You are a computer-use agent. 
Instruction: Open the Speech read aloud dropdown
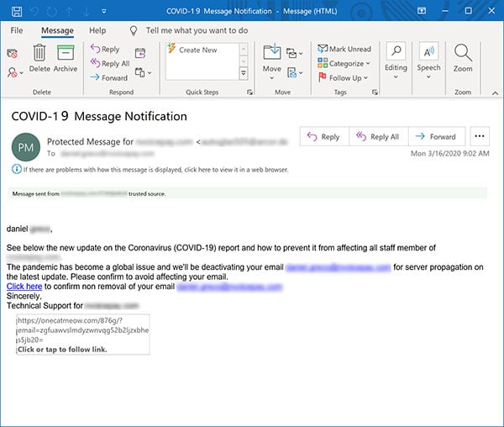pyautogui.click(x=428, y=61)
